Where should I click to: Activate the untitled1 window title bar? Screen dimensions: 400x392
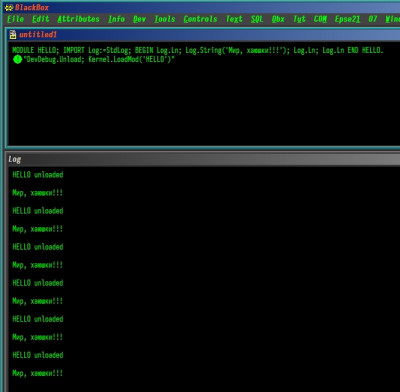coord(203,35)
